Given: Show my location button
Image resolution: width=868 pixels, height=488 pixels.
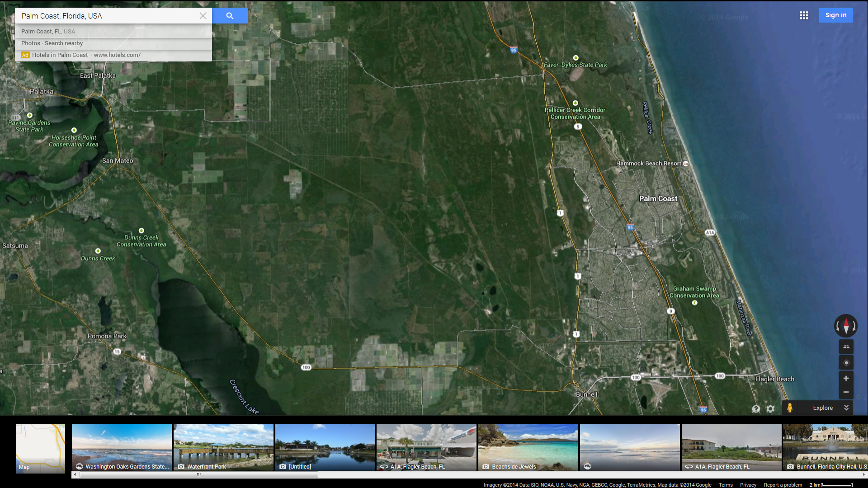Looking at the screenshot, I should (x=846, y=363).
